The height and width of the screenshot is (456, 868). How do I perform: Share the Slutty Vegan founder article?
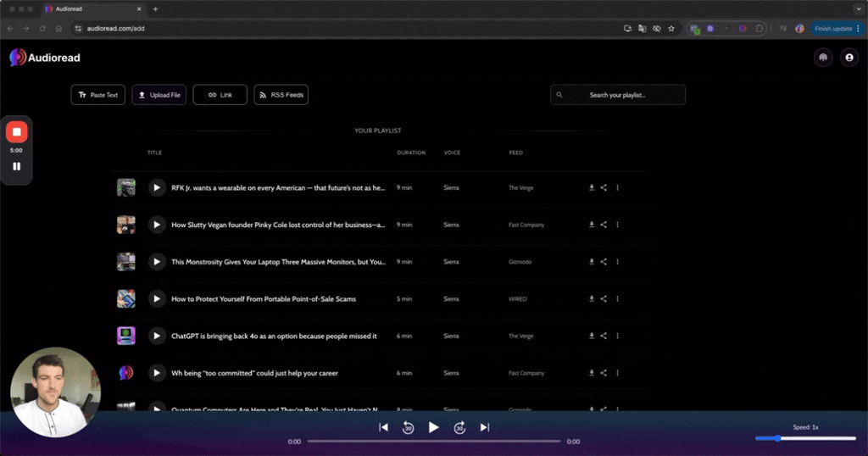tap(604, 225)
